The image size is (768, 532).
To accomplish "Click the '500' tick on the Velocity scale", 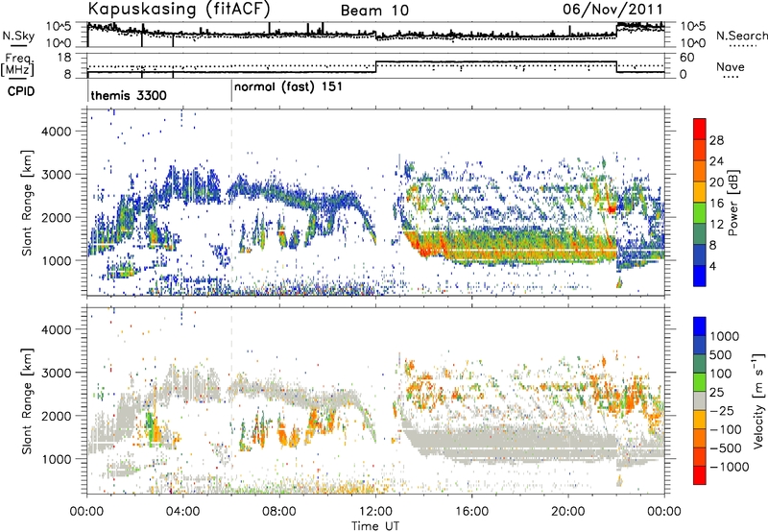I will pyautogui.click(x=721, y=355).
